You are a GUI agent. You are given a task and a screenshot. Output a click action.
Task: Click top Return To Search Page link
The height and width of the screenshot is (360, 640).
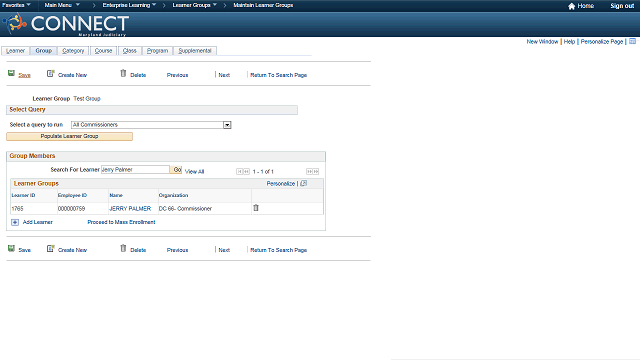tap(278, 75)
